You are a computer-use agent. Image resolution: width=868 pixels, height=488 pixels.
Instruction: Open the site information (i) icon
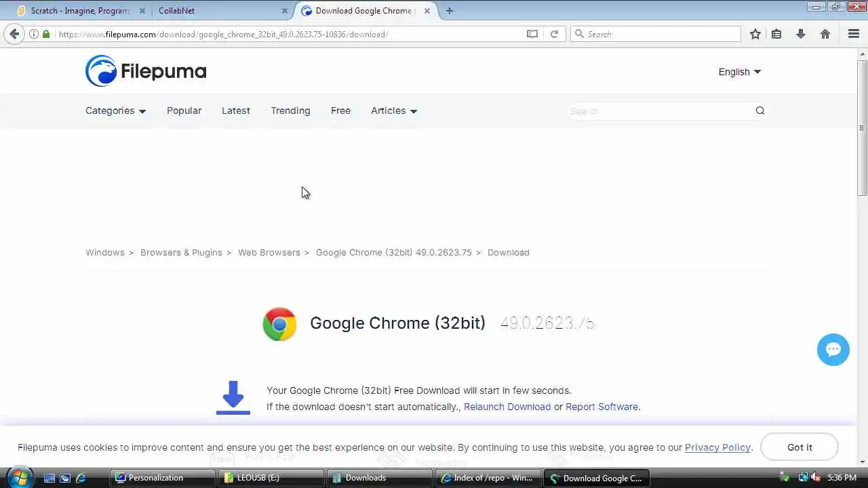coord(34,34)
